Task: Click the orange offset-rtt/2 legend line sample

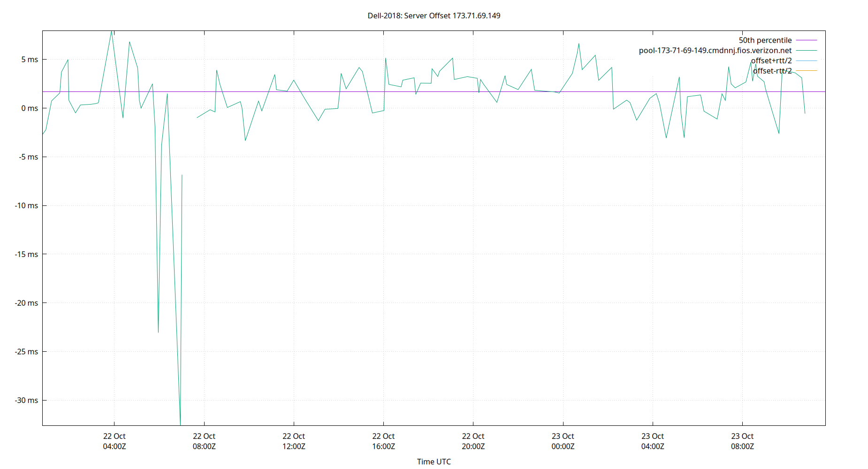Action: (807, 71)
